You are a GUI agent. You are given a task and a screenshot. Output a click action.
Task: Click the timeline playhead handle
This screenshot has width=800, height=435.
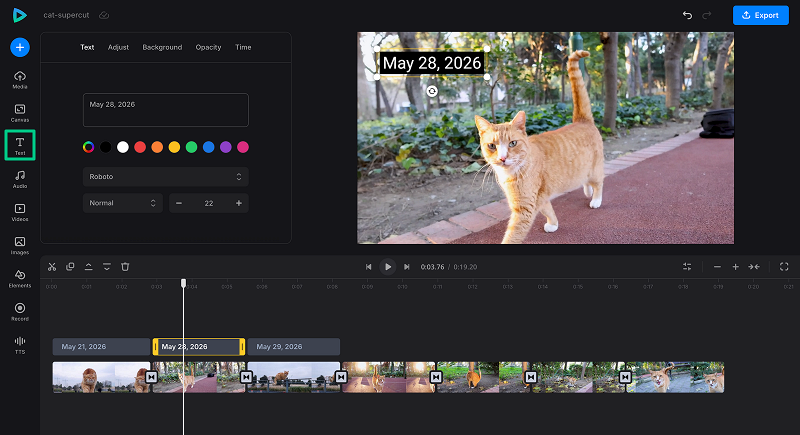184,283
